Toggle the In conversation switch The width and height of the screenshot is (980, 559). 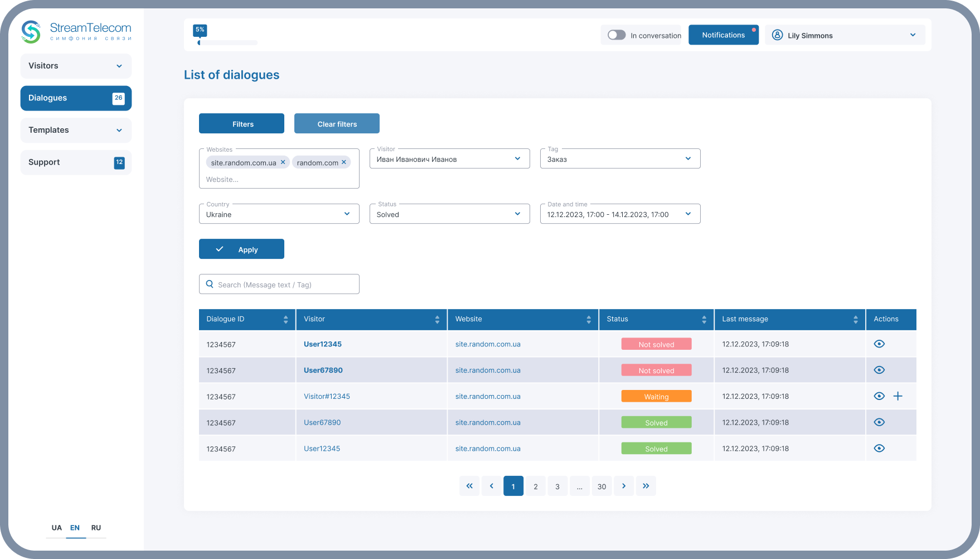617,35
